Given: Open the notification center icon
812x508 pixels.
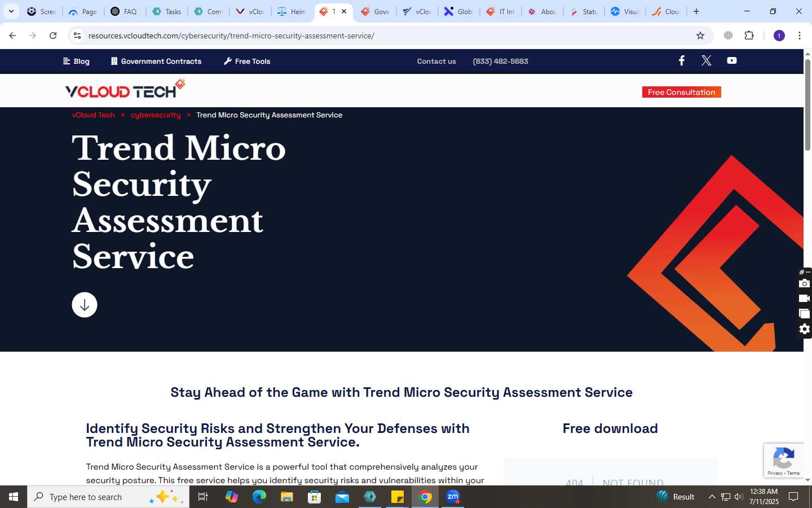Looking at the screenshot, I should coord(793,497).
